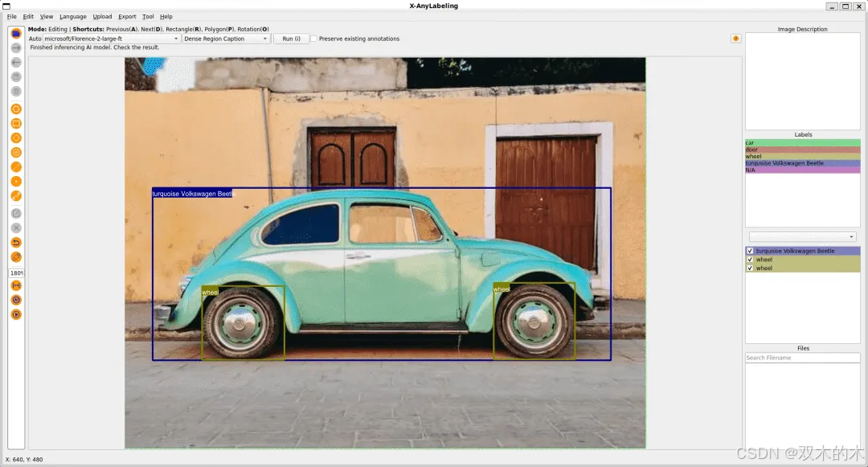
Task: Open the Edit menu
Action: click(x=28, y=17)
